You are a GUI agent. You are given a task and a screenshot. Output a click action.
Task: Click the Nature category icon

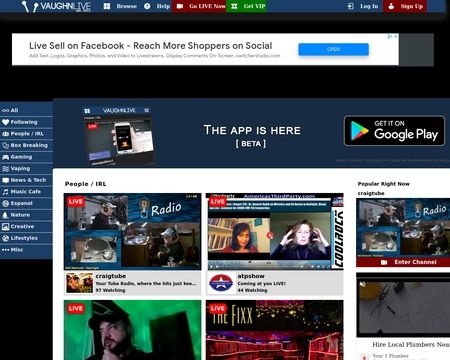pyautogui.click(x=5, y=215)
